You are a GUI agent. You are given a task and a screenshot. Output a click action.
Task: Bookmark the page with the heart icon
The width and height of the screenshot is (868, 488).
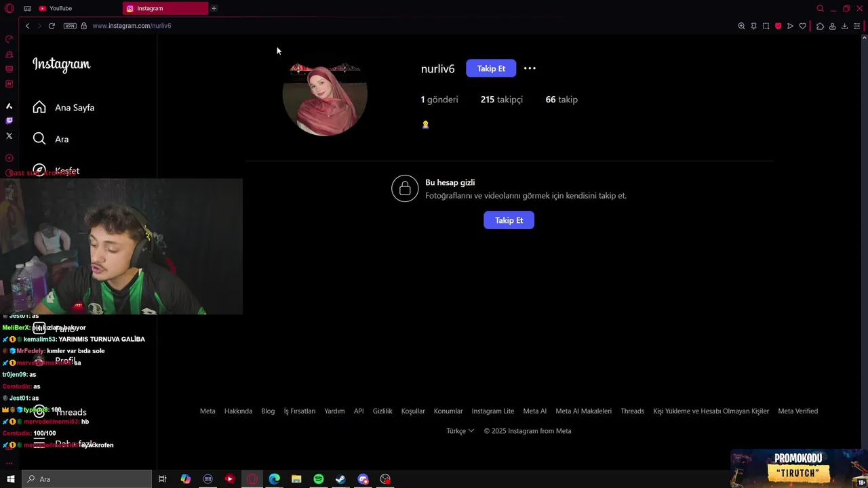pyautogui.click(x=803, y=26)
